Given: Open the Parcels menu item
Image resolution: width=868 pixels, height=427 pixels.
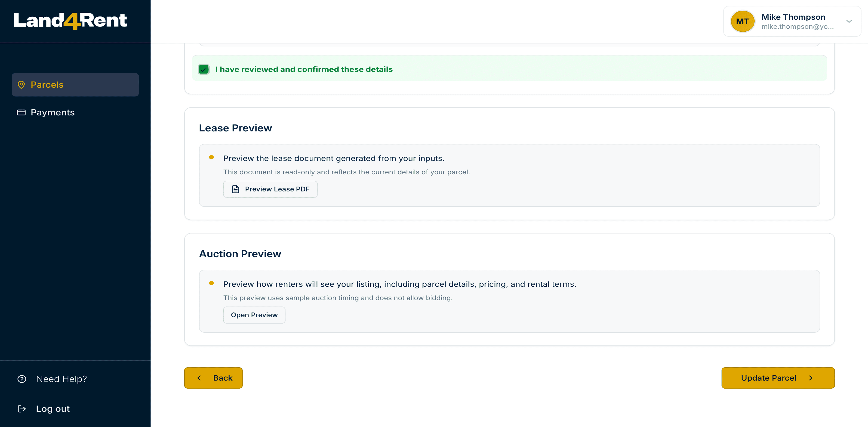Looking at the screenshot, I should [x=47, y=85].
